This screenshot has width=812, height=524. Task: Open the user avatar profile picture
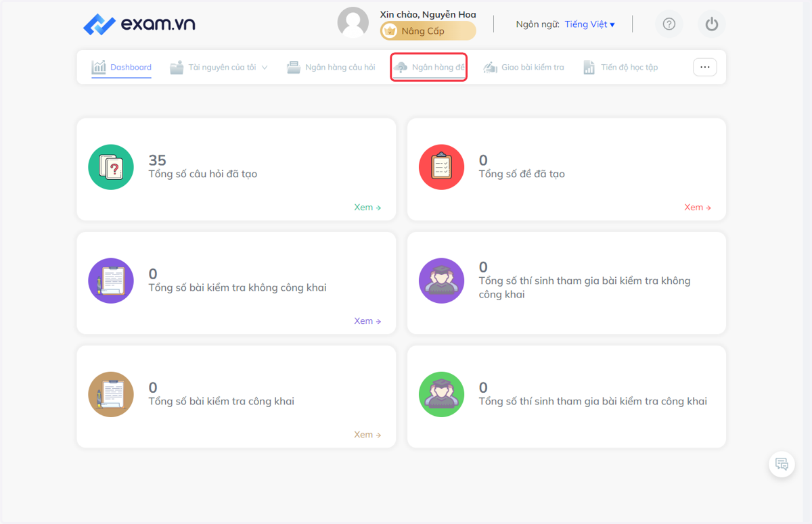[x=353, y=23]
